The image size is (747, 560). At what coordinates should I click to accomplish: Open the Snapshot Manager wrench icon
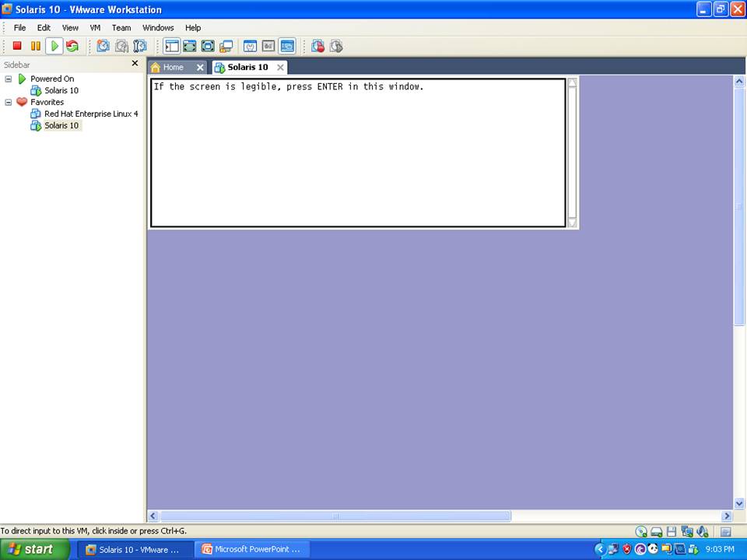point(139,46)
